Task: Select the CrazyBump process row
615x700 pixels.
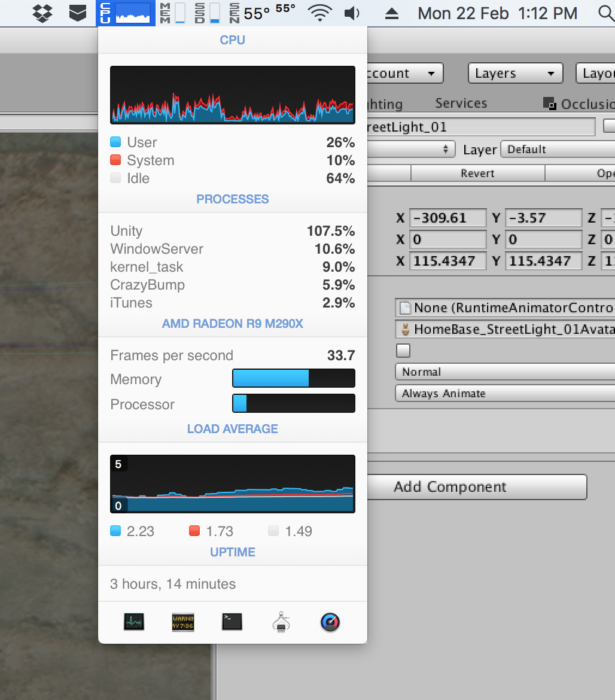Action: (233, 285)
